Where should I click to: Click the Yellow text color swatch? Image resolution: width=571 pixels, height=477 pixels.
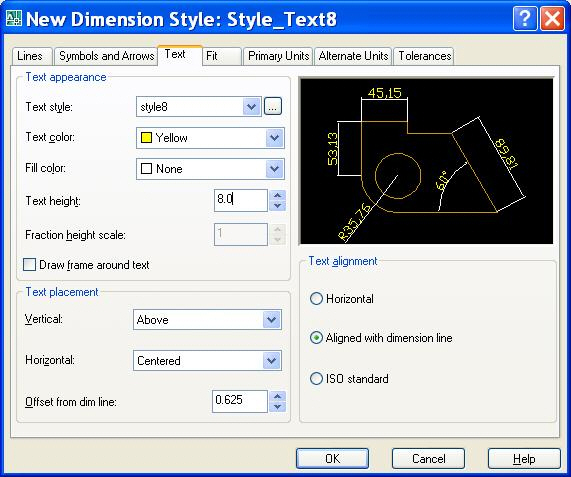146,138
